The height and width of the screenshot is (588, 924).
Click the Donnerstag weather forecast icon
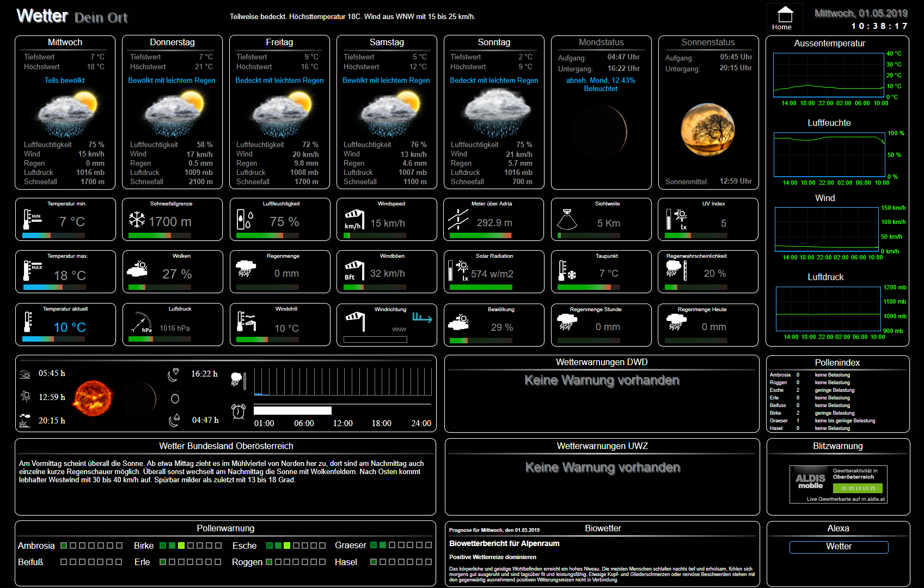[x=174, y=114]
